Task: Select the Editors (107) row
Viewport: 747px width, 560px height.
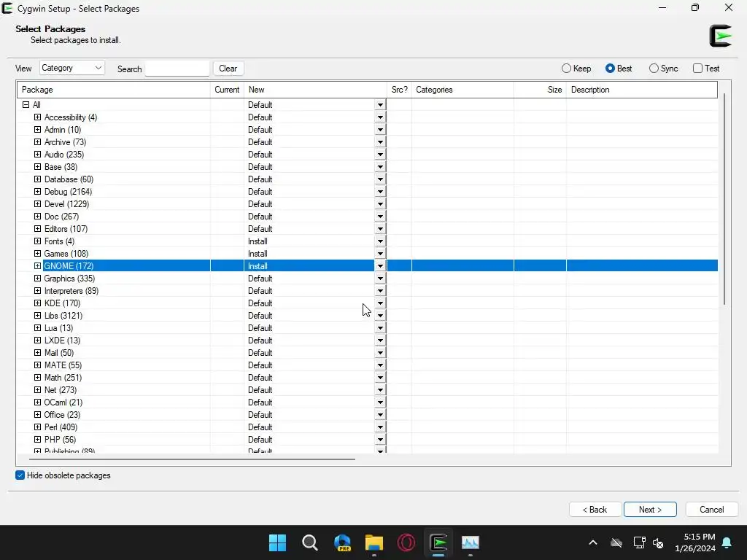Action: click(x=368, y=229)
